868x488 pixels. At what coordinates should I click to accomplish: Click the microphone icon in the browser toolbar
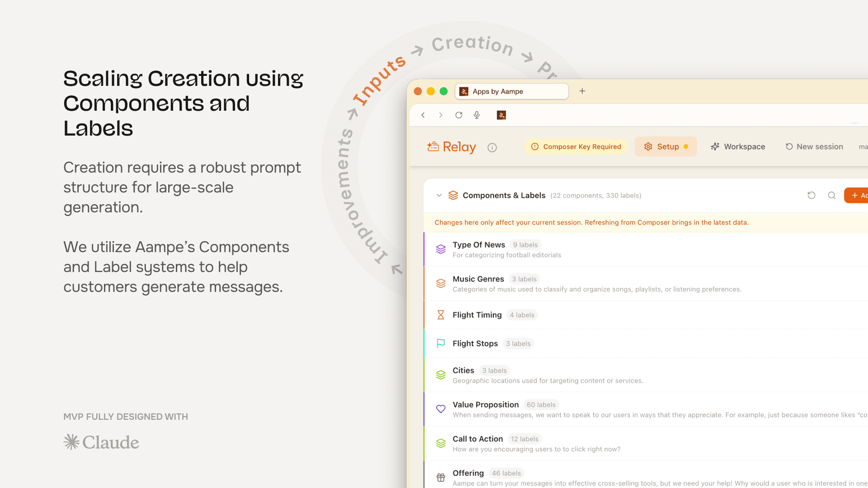(476, 115)
